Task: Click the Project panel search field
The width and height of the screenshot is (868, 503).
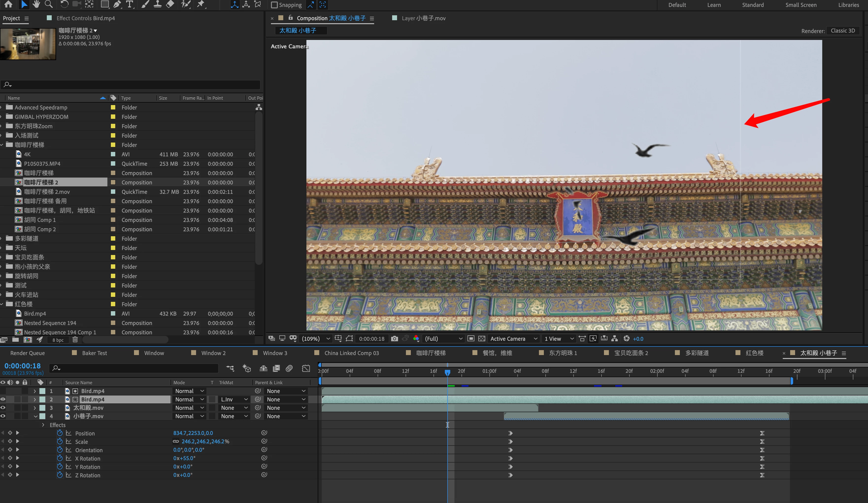Action: (x=130, y=85)
